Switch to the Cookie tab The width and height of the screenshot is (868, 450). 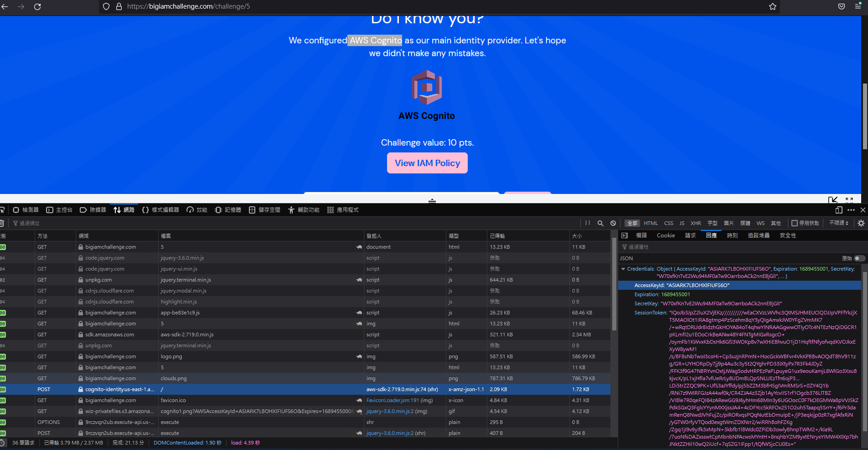(x=666, y=235)
